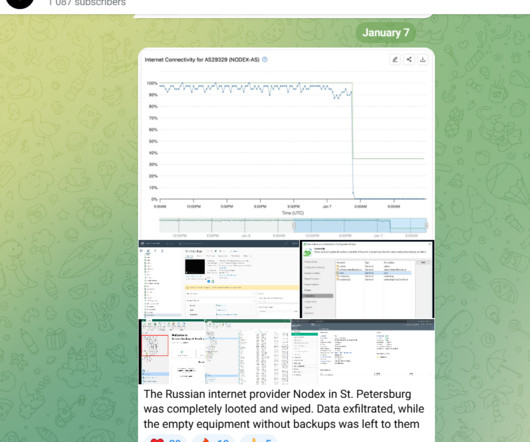Viewport: 530px width, 442px height.
Task: Open the thumbnail with the red highlighted rectangle
Action: pos(172,351)
